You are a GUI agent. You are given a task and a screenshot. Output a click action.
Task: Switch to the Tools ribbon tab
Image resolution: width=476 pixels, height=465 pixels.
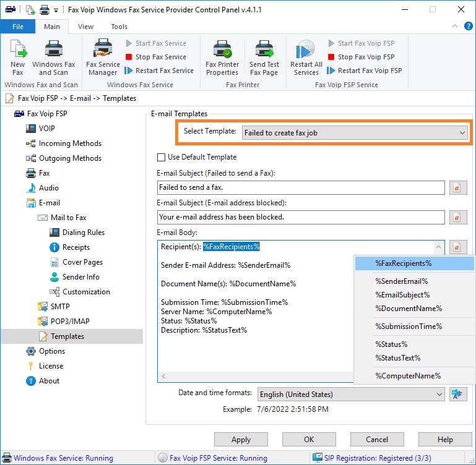tap(119, 27)
